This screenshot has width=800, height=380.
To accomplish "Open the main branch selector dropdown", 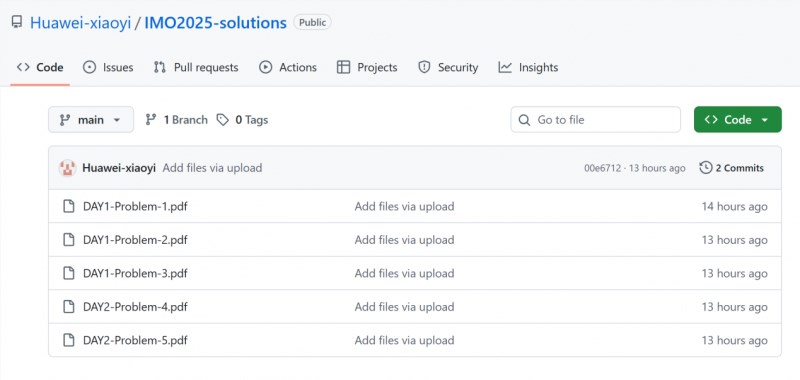I will click(91, 119).
